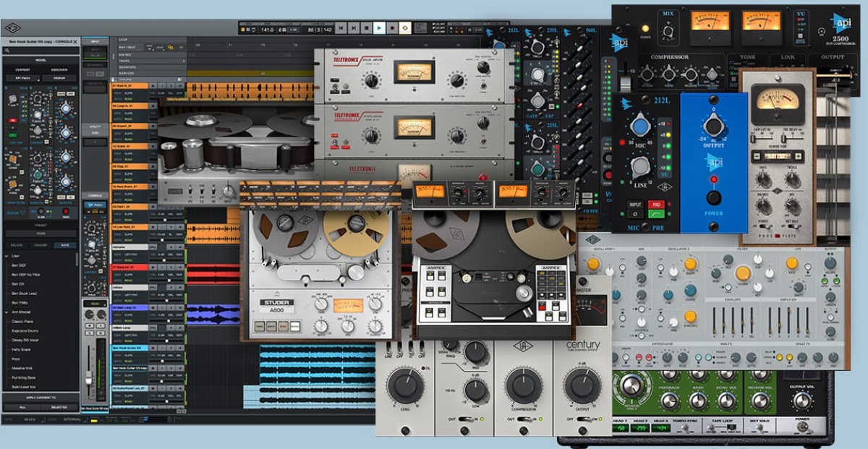The height and width of the screenshot is (449, 868).
Task: Toggle the PAD button on API mic pre
Action: pyautogui.click(x=657, y=205)
